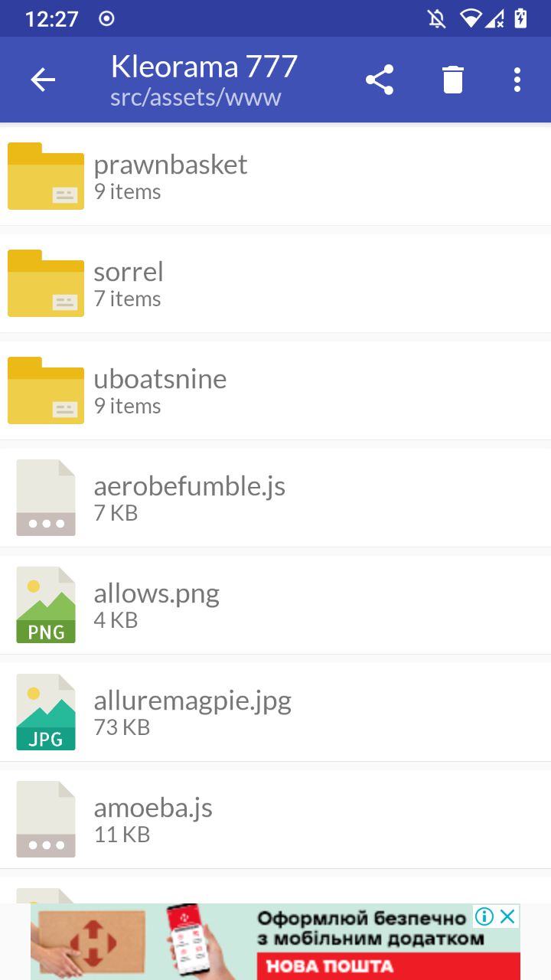Tap the allows.png PNG file icon

[46, 605]
